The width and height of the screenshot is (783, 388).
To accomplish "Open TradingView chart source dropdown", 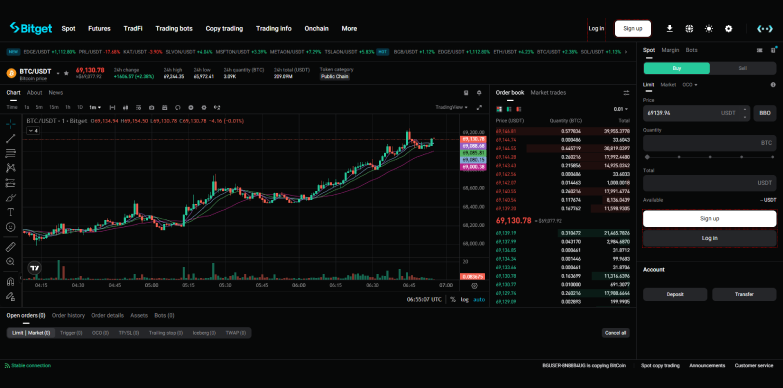I will click(451, 107).
